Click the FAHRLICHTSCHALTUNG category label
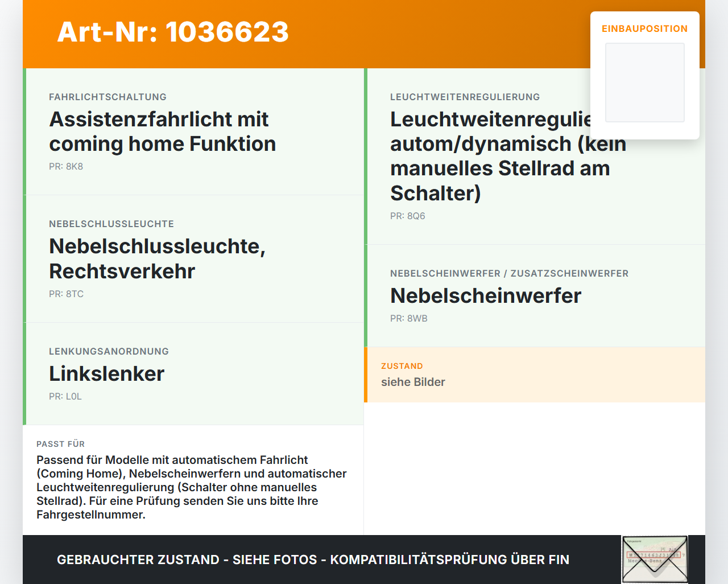728x584 pixels. point(108,97)
